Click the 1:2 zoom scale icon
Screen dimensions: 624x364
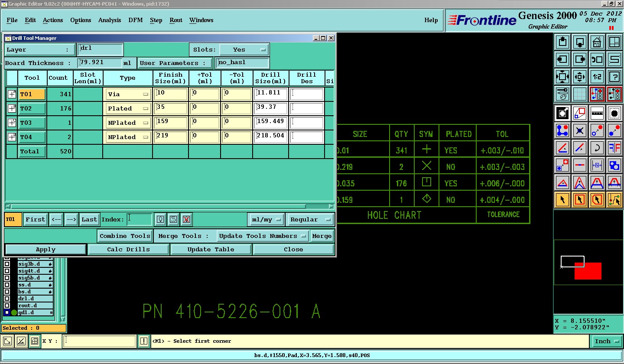coord(597,77)
